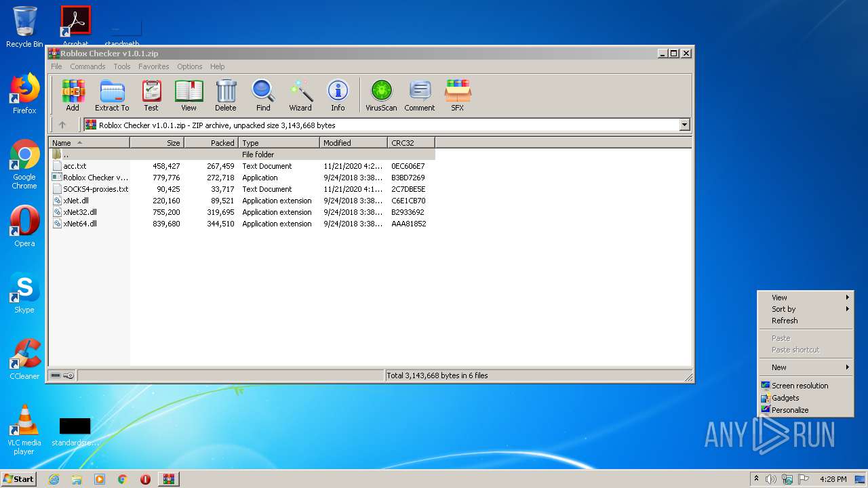Screen dimensions: 868x488
Task: Open the Tools menu
Action: point(122,66)
